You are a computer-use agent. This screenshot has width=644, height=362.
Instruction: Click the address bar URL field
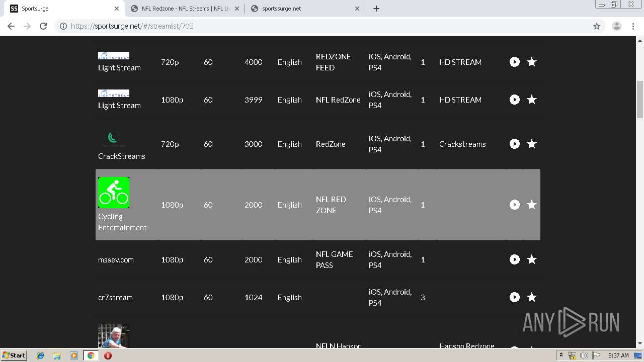coord(322,26)
